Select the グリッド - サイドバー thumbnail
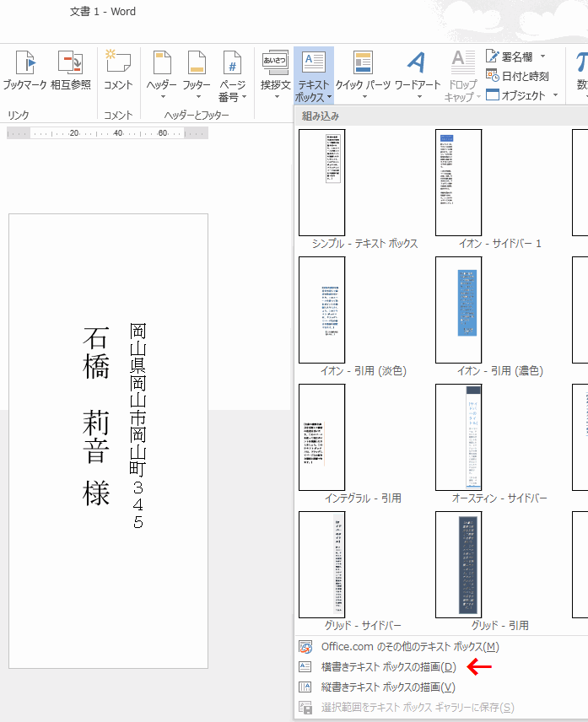The height and width of the screenshot is (722, 588). (x=322, y=564)
